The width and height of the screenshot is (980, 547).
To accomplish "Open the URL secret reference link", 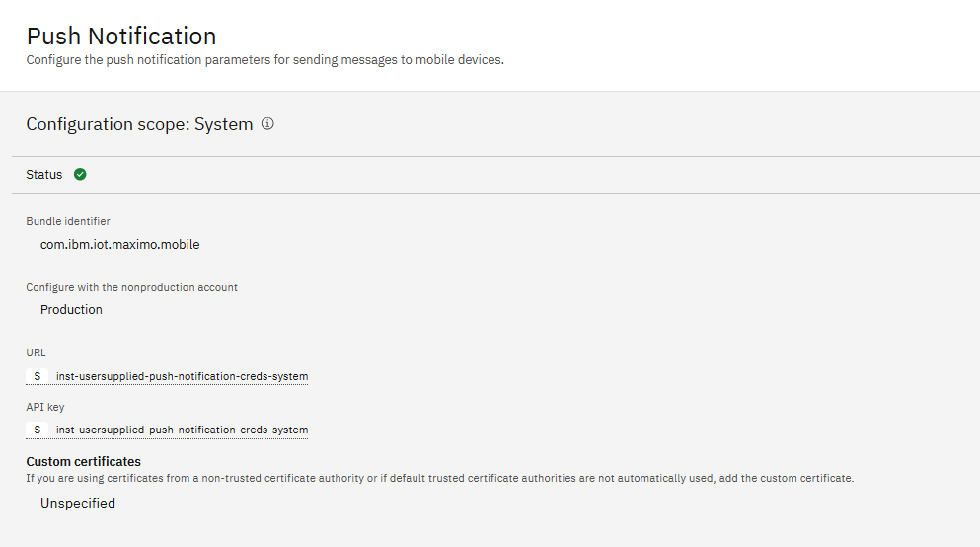I will point(182,376).
